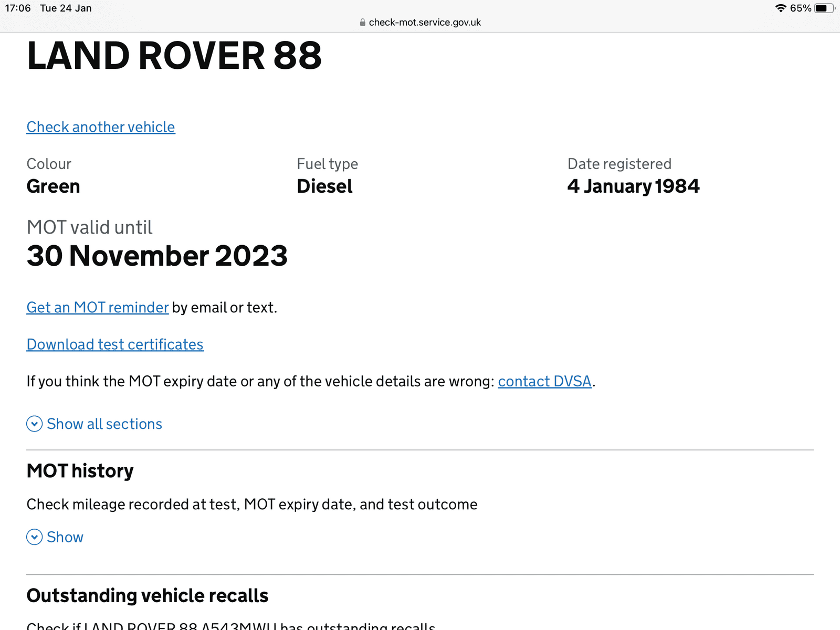Image resolution: width=840 pixels, height=630 pixels.
Task: Tap the Wi-Fi icon in the status bar
Action: click(x=781, y=8)
